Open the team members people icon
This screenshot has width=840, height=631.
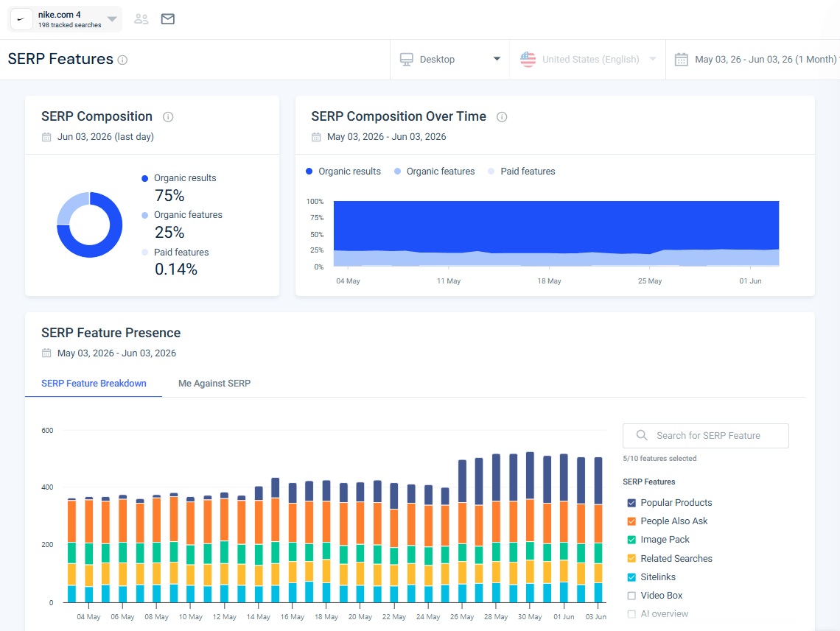141,19
